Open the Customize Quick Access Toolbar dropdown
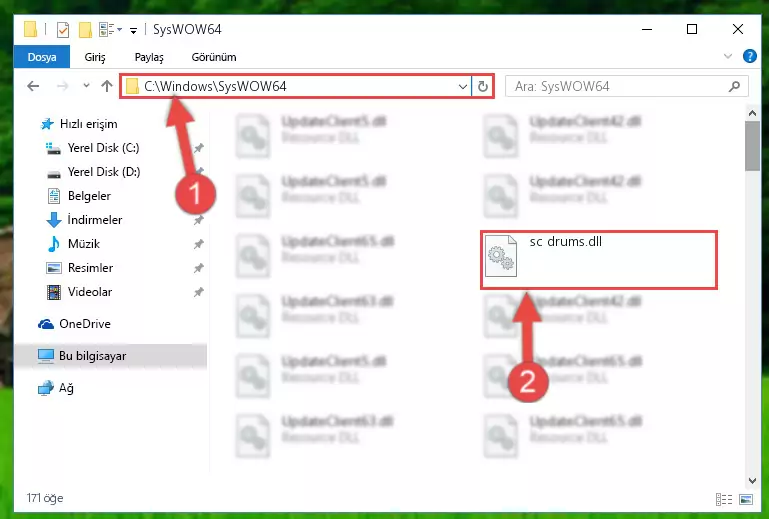Image resolution: width=769 pixels, height=519 pixels. [x=133, y=30]
